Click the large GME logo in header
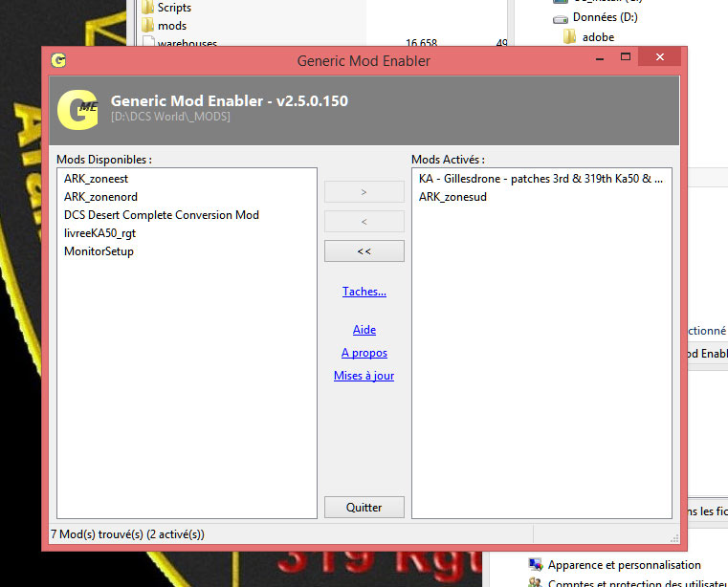 [x=77, y=109]
